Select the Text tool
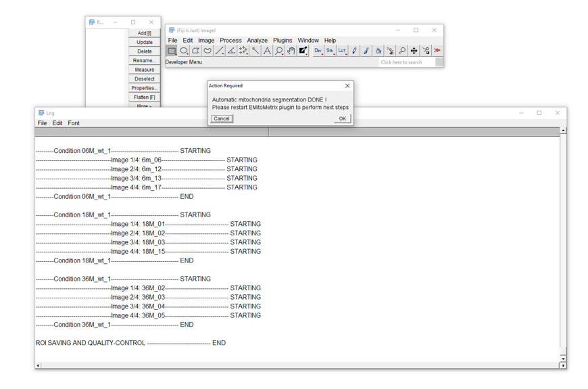The width and height of the screenshot is (588, 389). tap(267, 51)
